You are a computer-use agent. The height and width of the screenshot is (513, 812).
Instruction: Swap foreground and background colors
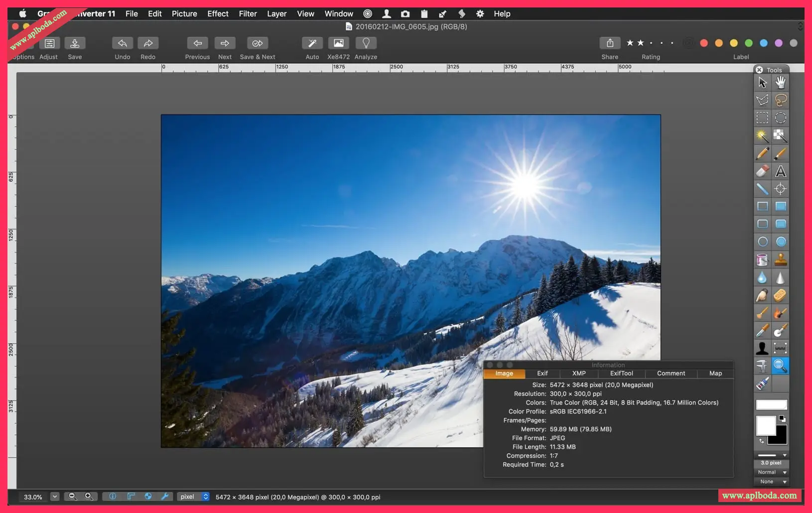(761, 441)
